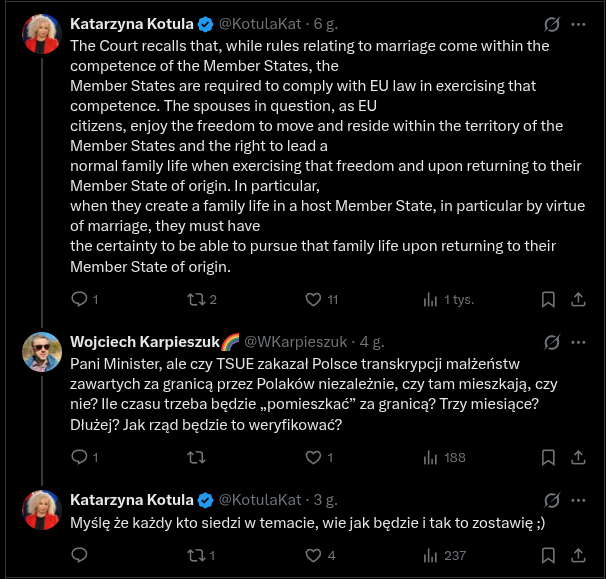This screenshot has height=579, width=606.
Task: Open Grok icon on first tweet
Action: pos(548,23)
